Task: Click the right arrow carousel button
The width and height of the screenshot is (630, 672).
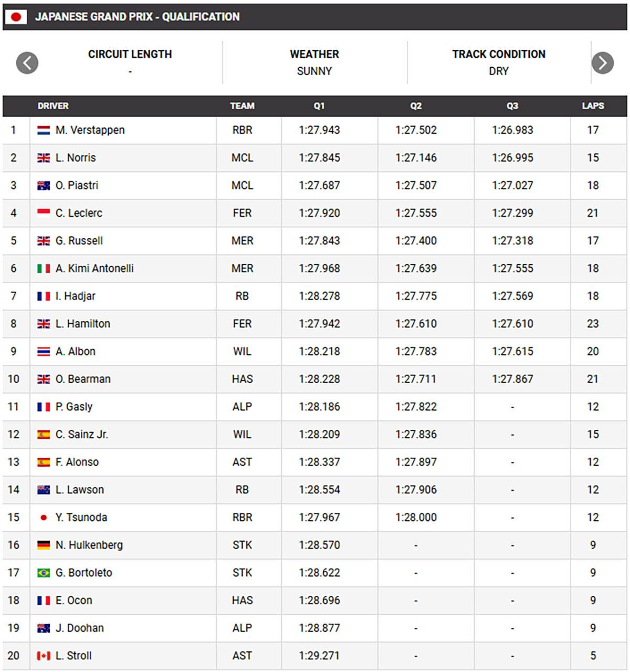Action: [x=602, y=63]
